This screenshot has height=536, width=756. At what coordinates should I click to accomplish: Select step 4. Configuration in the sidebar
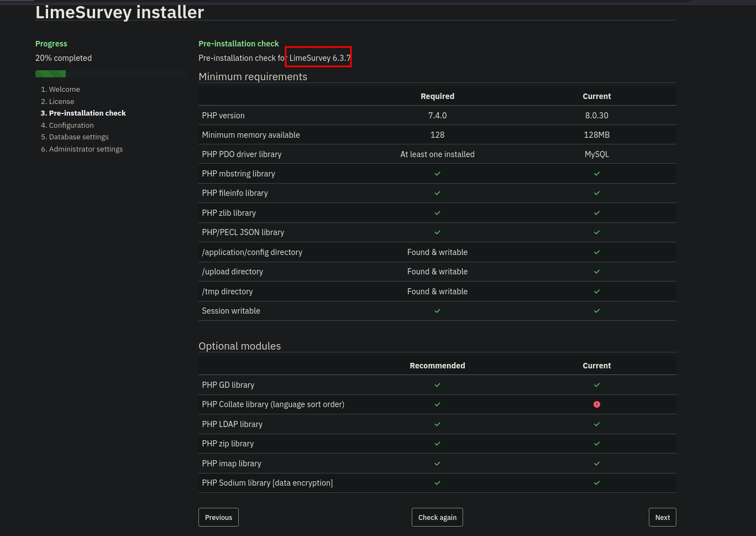click(x=67, y=125)
